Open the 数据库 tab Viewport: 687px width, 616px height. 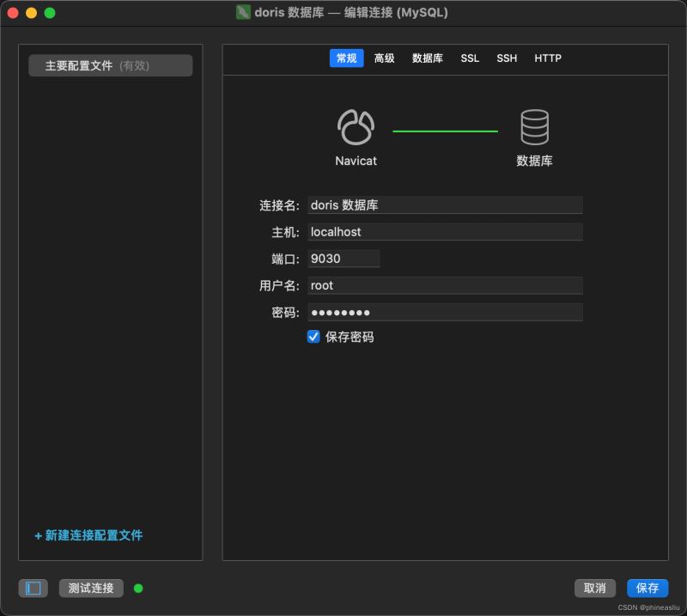click(427, 58)
